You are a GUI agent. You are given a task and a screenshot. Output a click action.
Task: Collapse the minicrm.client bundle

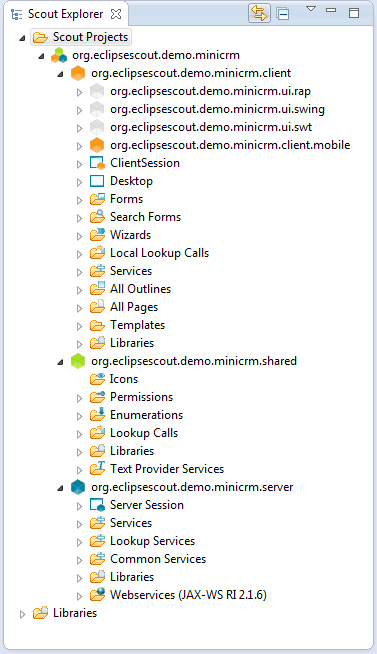pos(60,74)
